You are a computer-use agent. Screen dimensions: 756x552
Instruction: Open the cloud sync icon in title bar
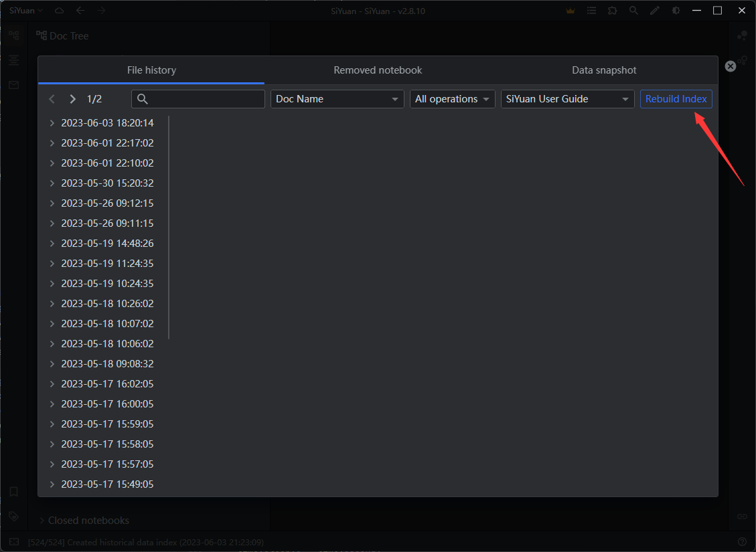59,11
